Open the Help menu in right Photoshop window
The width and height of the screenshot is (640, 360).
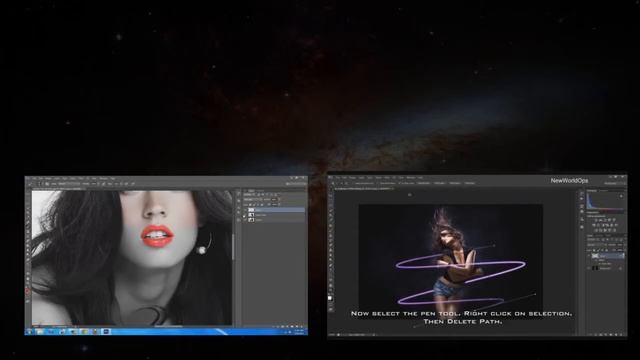pos(420,178)
